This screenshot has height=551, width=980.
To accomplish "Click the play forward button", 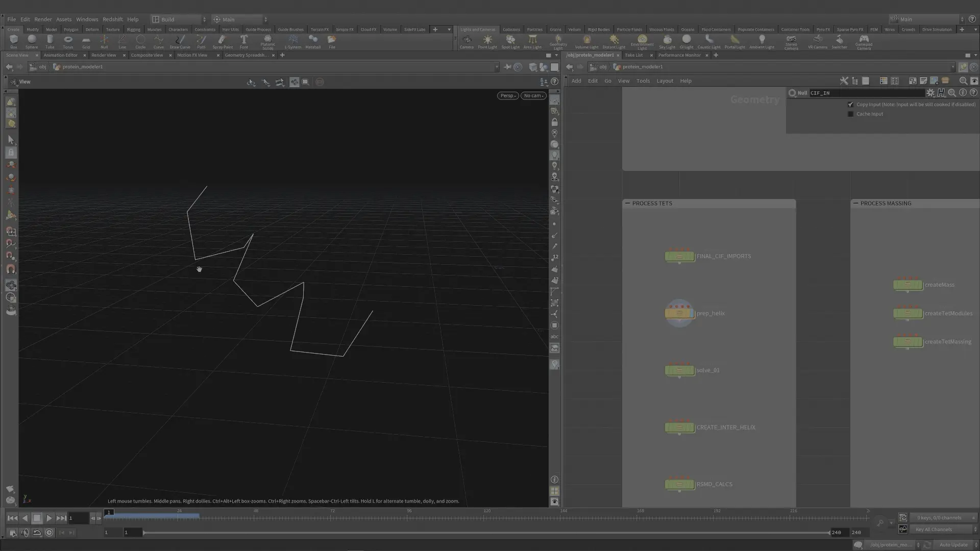I will 49,518.
